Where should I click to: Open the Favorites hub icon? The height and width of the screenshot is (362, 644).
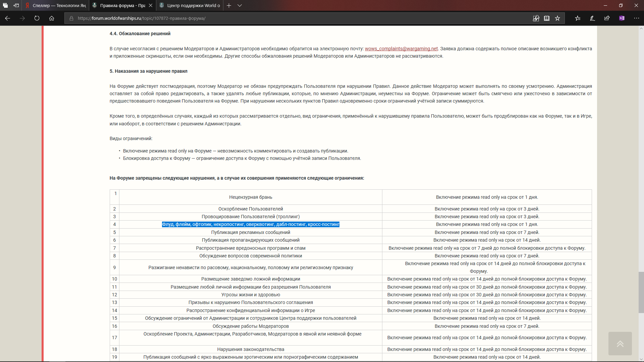pyautogui.click(x=578, y=18)
